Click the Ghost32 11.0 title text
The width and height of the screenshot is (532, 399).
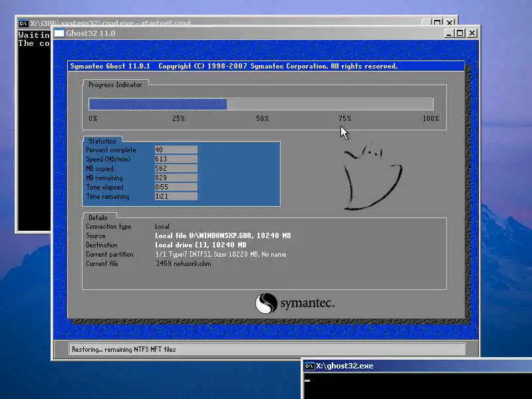click(90, 33)
